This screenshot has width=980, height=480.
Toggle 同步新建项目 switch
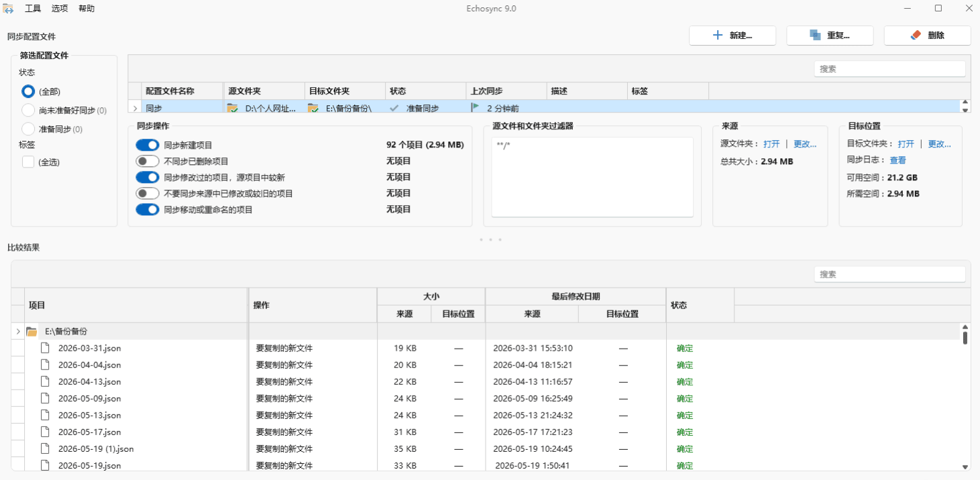(147, 145)
